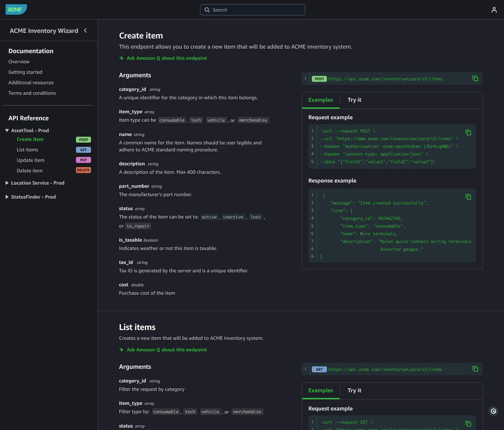Switch to Try it tab under List items

[x=355, y=390]
